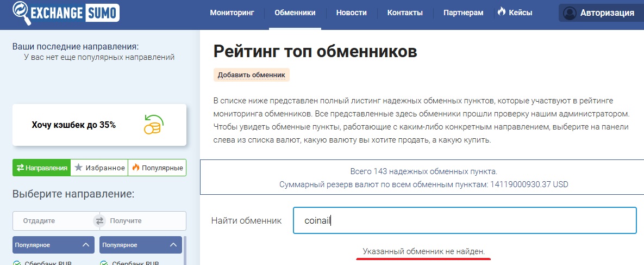Select the Направления tab

pos(41,168)
